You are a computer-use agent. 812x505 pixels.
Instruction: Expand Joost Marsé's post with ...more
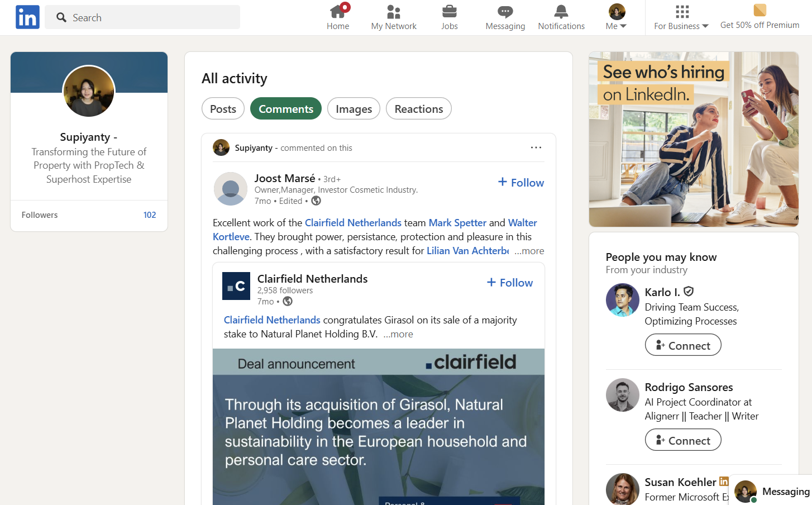tap(529, 251)
